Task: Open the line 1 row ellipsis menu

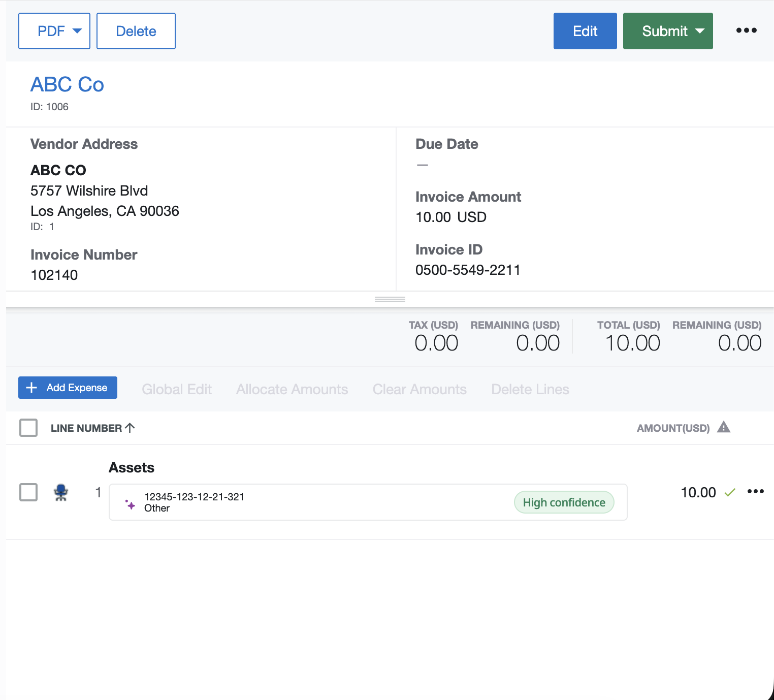Action: point(755,491)
